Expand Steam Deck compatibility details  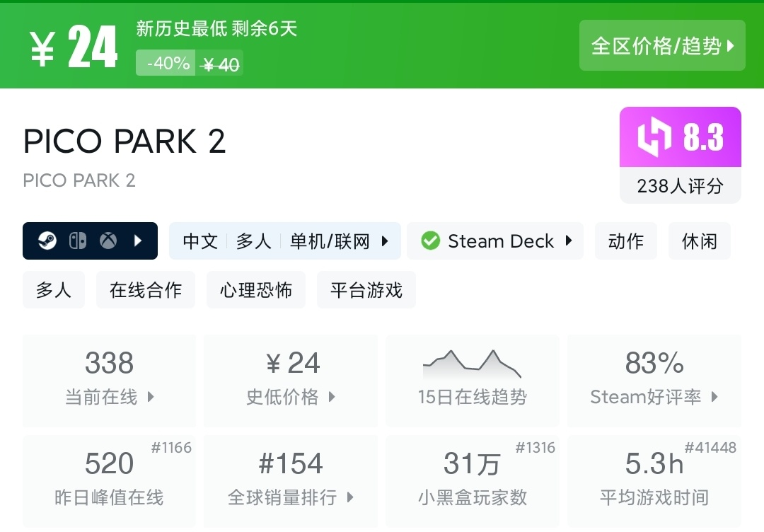[569, 241]
